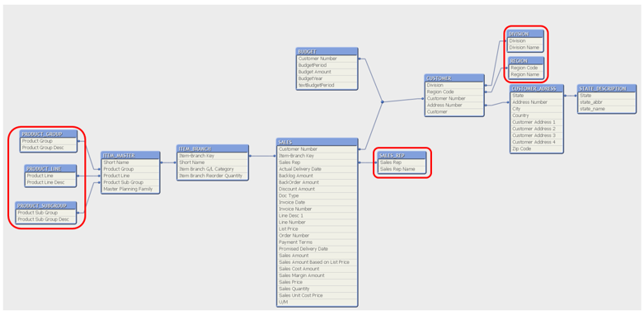Click the PRODUCT_GROUP table header
Image resolution: width=644 pixels, height=315 pixels.
[x=49, y=134]
